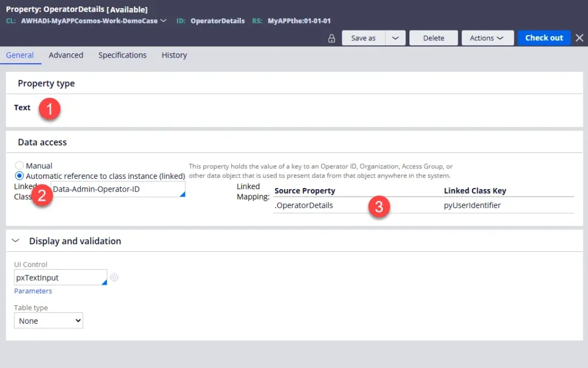Open the UI Control settings gear icon
This screenshot has width=588, height=368.
point(114,278)
